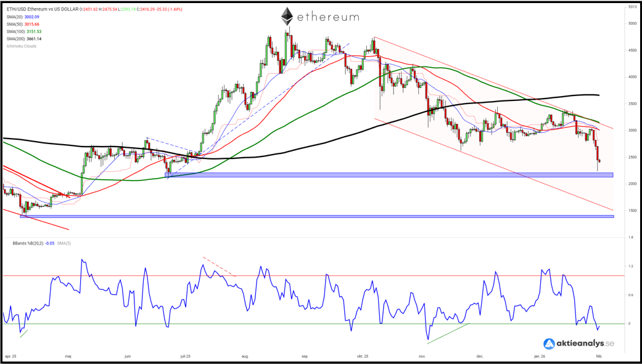
Task: Select the SMA(100) indicator label
Action: [15, 31]
